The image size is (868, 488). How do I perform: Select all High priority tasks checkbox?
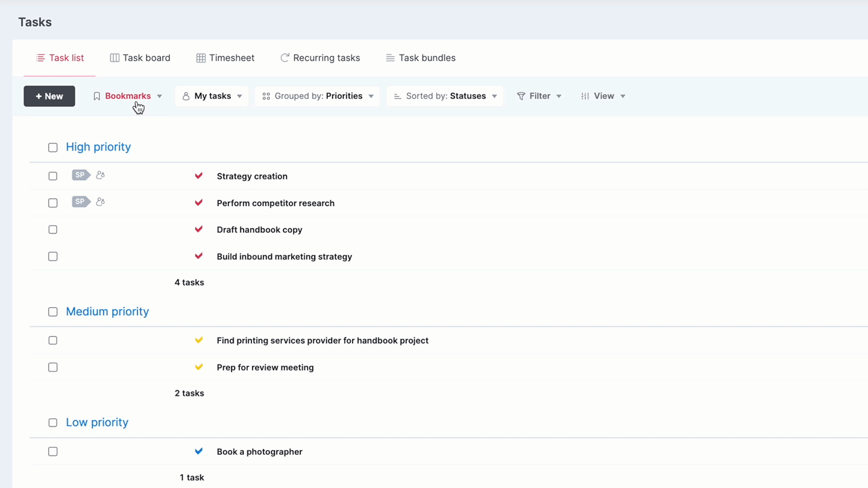pyautogui.click(x=53, y=148)
